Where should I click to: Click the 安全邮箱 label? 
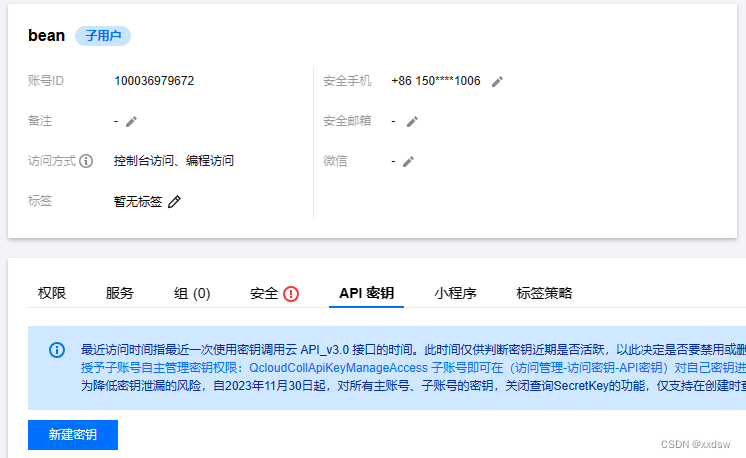pyautogui.click(x=347, y=121)
